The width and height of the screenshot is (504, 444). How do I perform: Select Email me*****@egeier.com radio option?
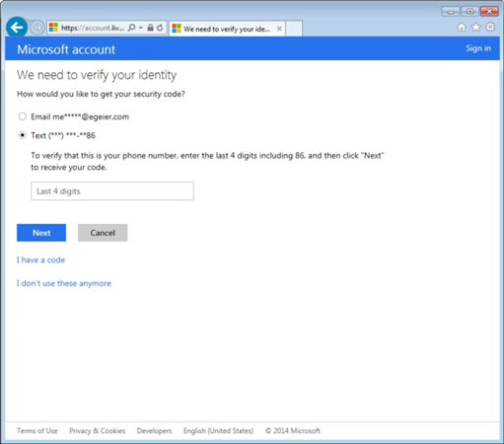point(23,116)
